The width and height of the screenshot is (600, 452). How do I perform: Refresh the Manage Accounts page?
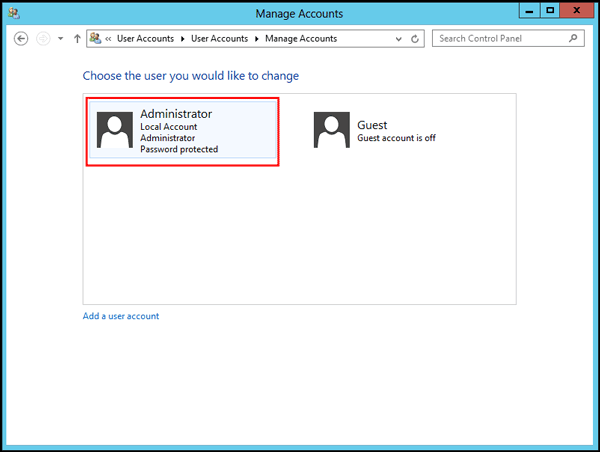tap(415, 39)
